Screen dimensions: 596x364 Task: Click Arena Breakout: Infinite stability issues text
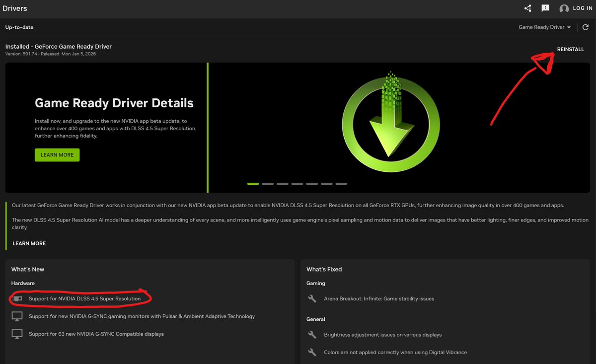[379, 298]
